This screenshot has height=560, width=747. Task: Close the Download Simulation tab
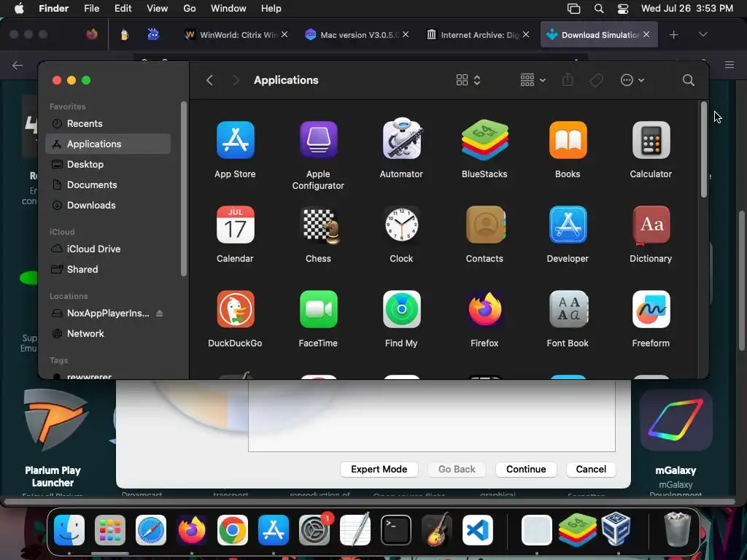(646, 34)
